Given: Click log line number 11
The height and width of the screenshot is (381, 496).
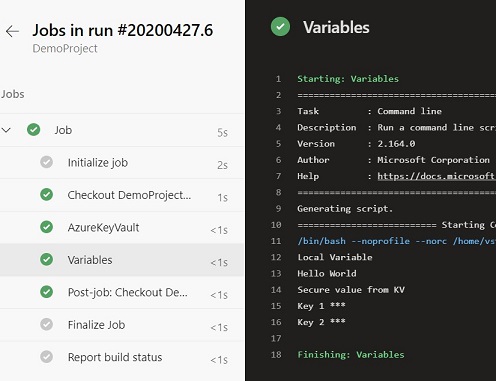Looking at the screenshot, I should coord(276,241).
